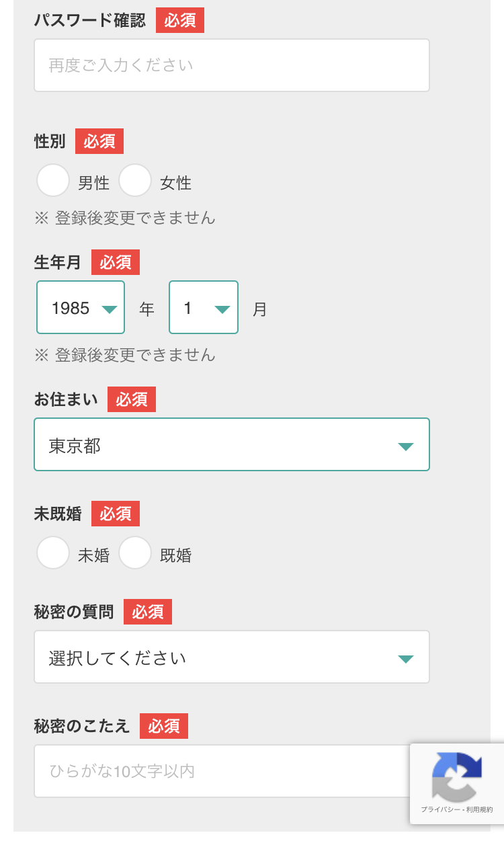Click the birth year dropdown arrow
This screenshot has width=504, height=843.
[x=109, y=309]
